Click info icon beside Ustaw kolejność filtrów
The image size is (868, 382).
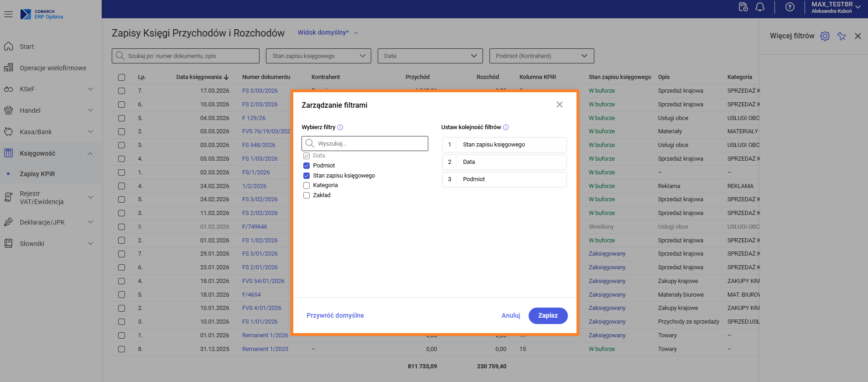(506, 127)
